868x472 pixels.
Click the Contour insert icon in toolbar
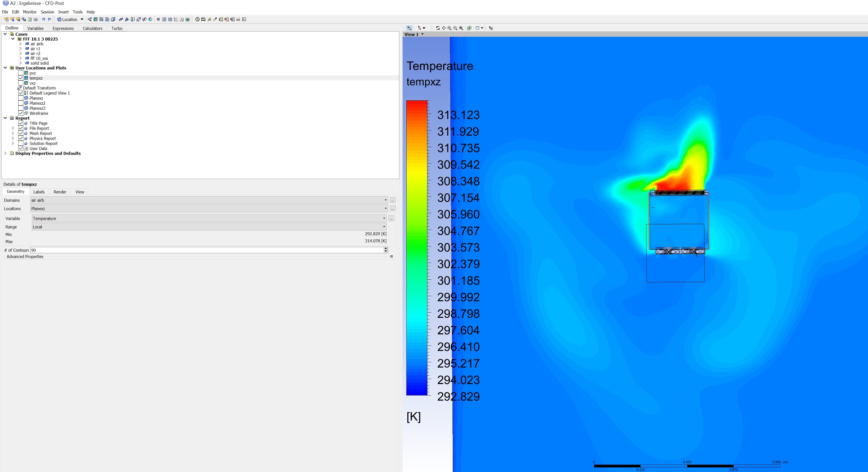(x=96, y=20)
